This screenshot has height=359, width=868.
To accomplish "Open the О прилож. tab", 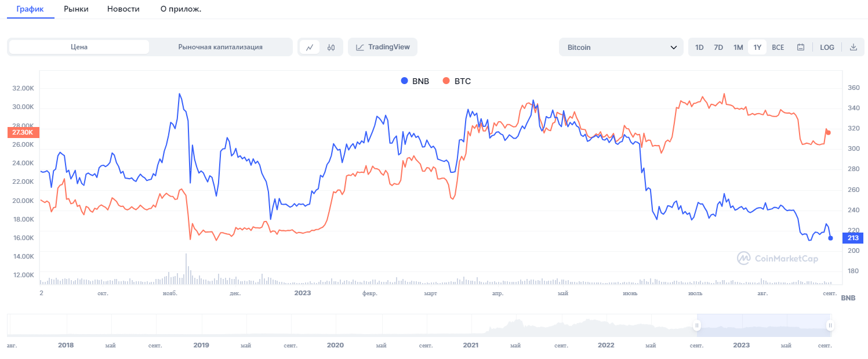I will click(181, 9).
